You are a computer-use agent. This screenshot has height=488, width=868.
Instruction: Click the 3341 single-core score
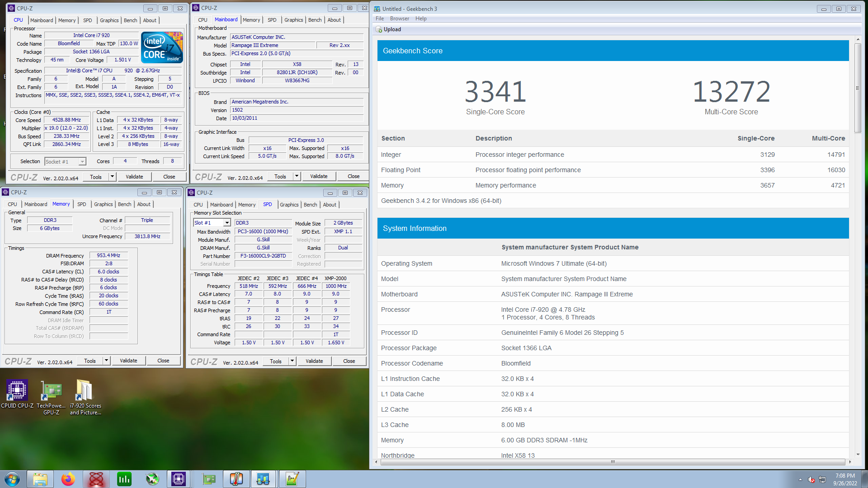click(x=495, y=91)
